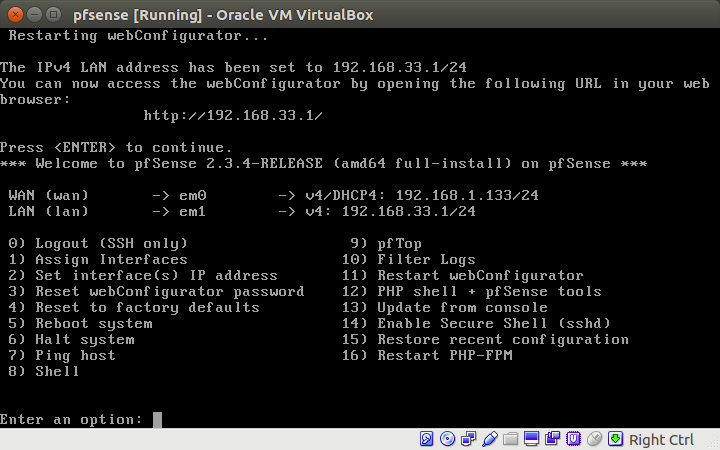Minimize the pfsense VirtualBox window
Image resolution: width=720 pixels, height=450 pixels.
coord(34,15)
